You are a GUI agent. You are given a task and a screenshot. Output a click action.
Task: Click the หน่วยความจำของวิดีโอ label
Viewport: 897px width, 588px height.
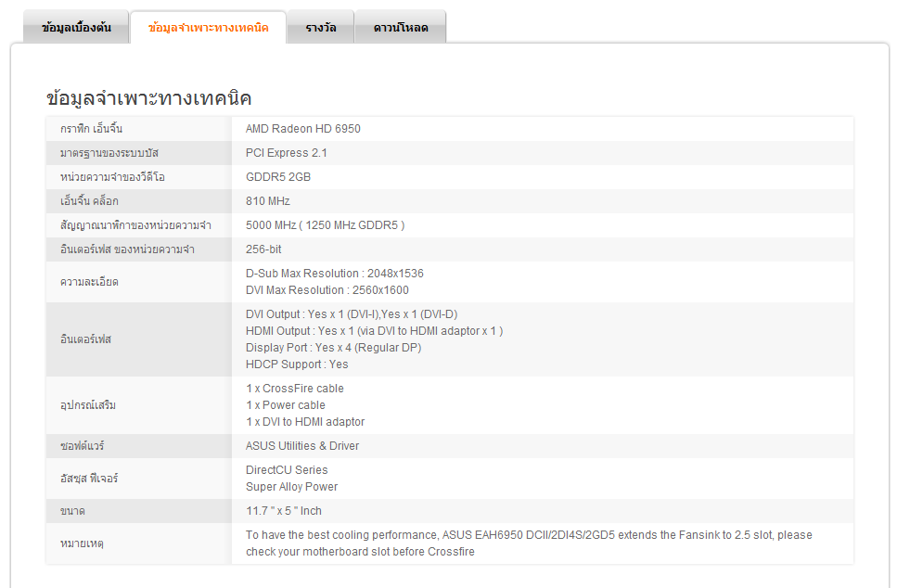[112, 177]
